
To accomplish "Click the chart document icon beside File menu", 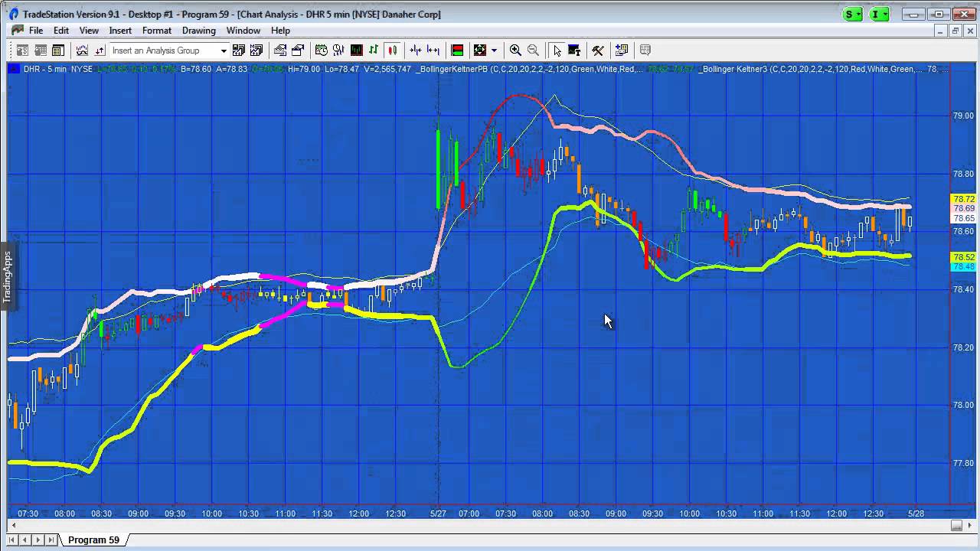I will pyautogui.click(x=17, y=31).
